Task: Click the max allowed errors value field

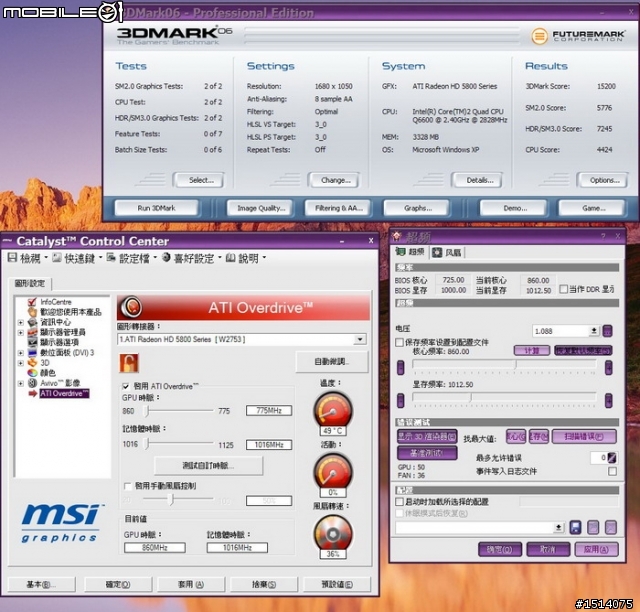Action: pos(599,458)
